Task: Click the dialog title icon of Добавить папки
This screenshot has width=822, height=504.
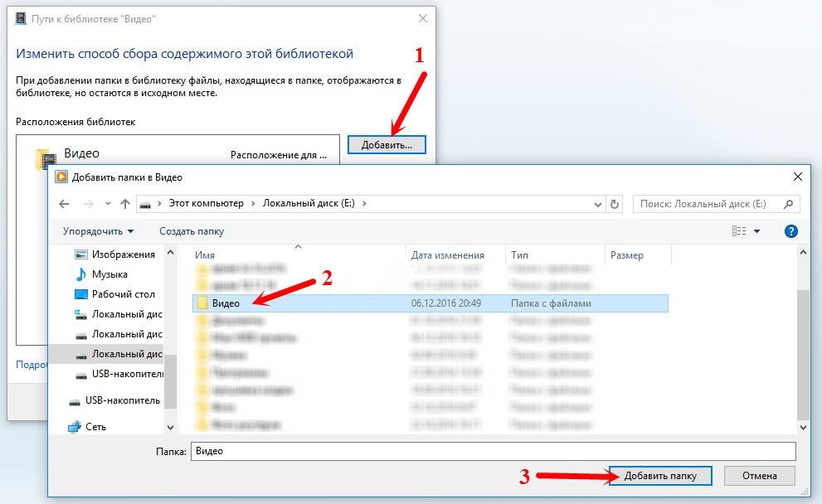Action: pos(61,177)
